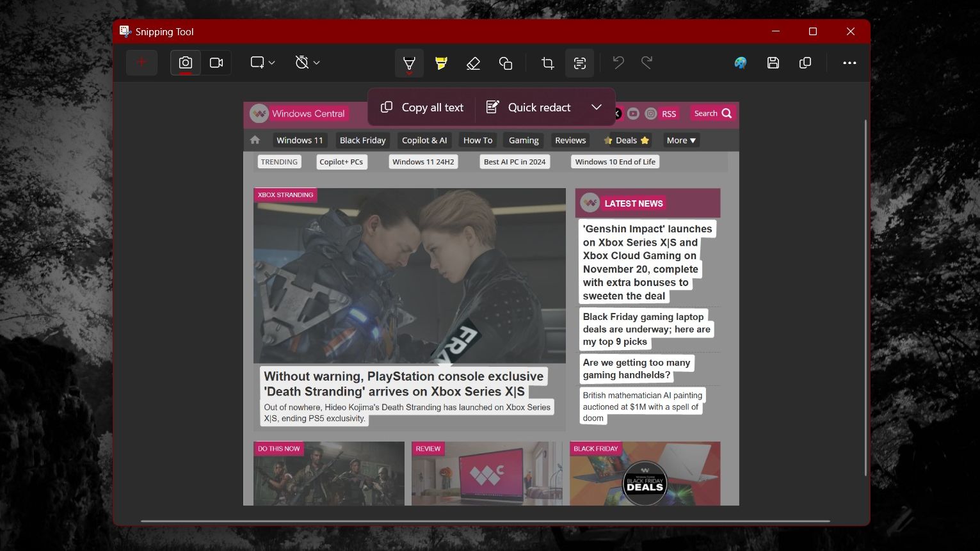Save the snip with the floppy disk icon

(x=773, y=63)
